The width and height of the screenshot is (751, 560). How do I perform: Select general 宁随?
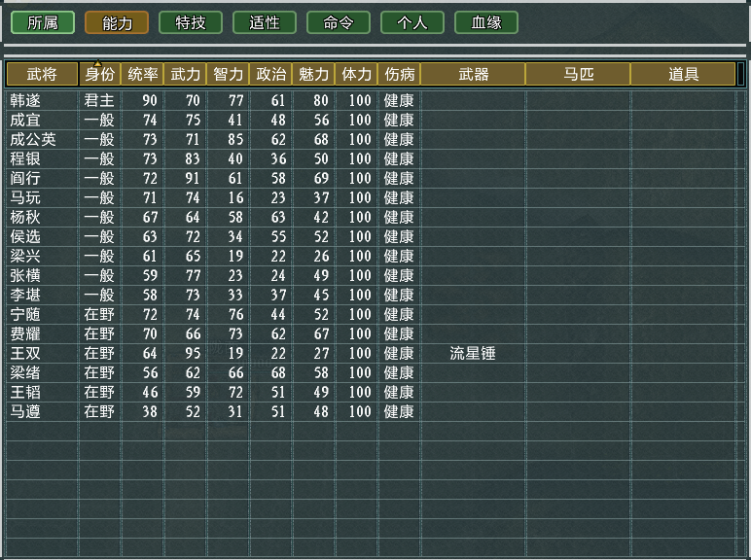coord(25,314)
